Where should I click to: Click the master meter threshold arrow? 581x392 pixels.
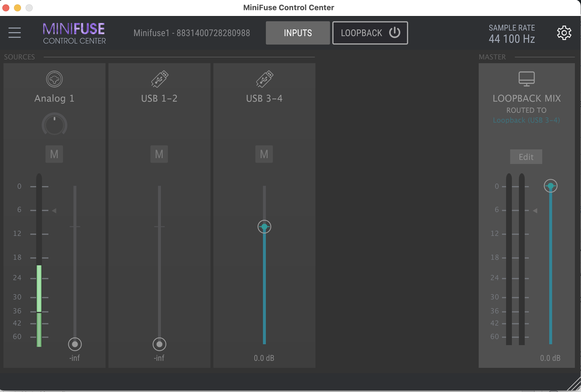coord(535,210)
